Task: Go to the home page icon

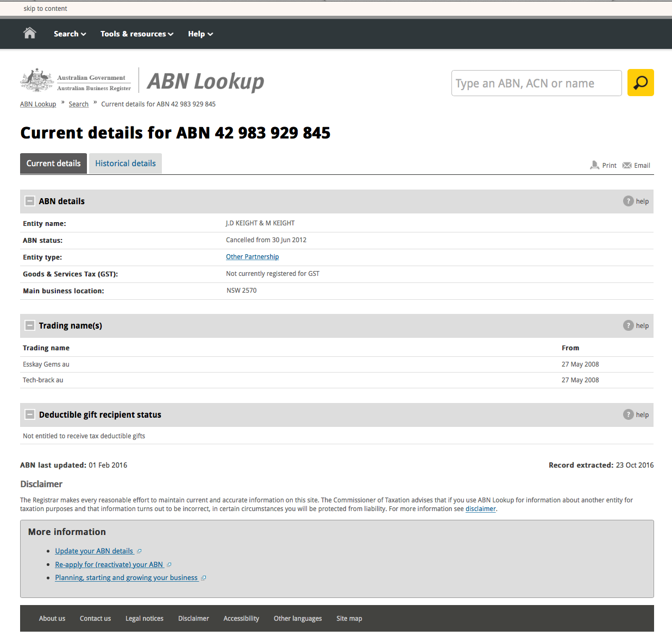Action: (x=30, y=33)
